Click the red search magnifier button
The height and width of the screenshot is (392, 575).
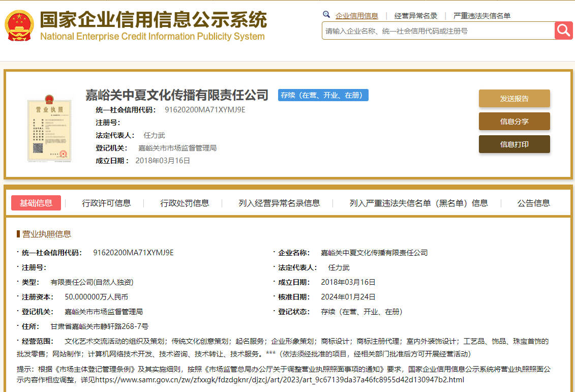tap(563, 31)
